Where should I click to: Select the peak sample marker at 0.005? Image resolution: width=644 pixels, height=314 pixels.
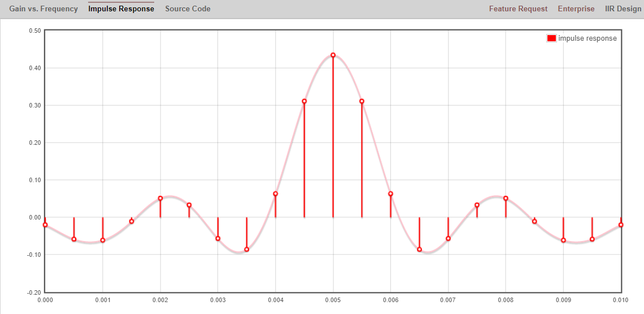tap(333, 55)
